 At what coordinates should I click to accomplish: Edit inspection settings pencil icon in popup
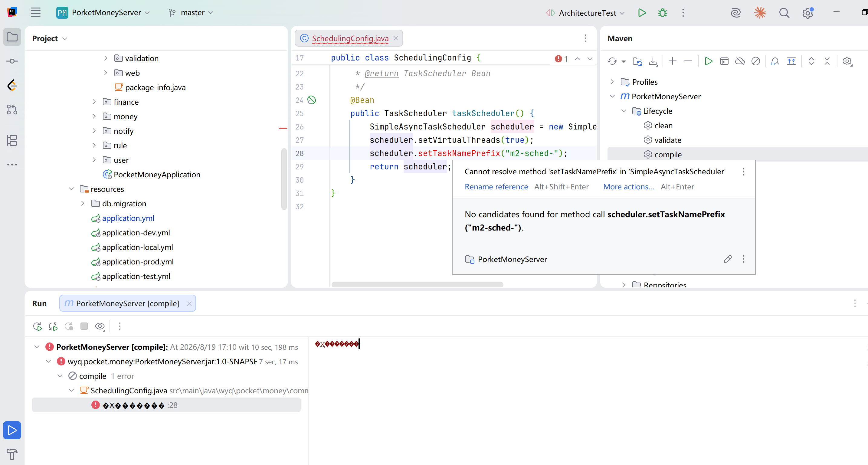(728, 259)
